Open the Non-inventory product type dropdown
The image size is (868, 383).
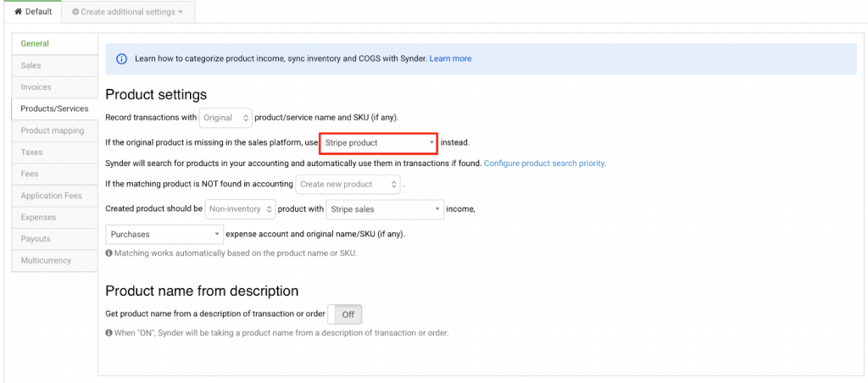tap(240, 209)
